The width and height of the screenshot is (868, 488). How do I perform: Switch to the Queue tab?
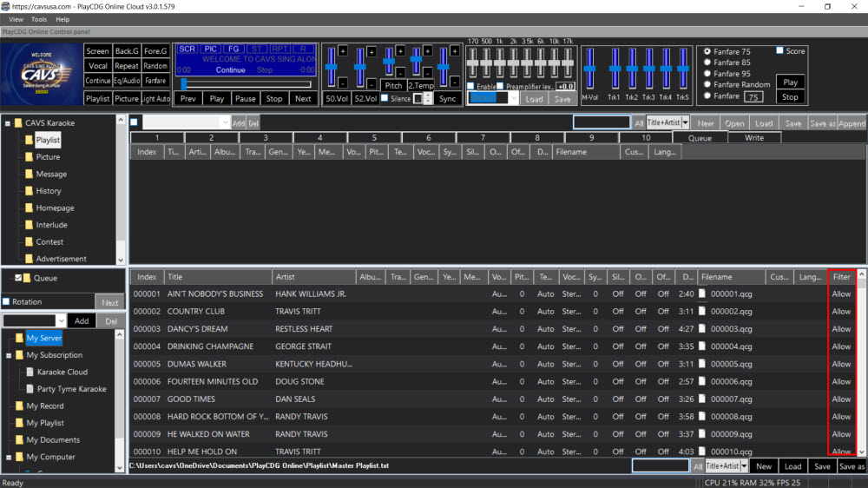tap(700, 138)
